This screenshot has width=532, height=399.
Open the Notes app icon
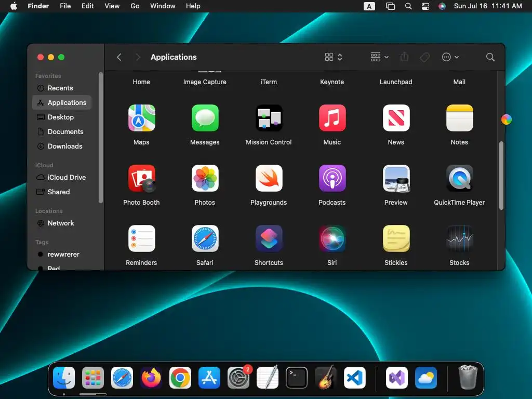459,118
